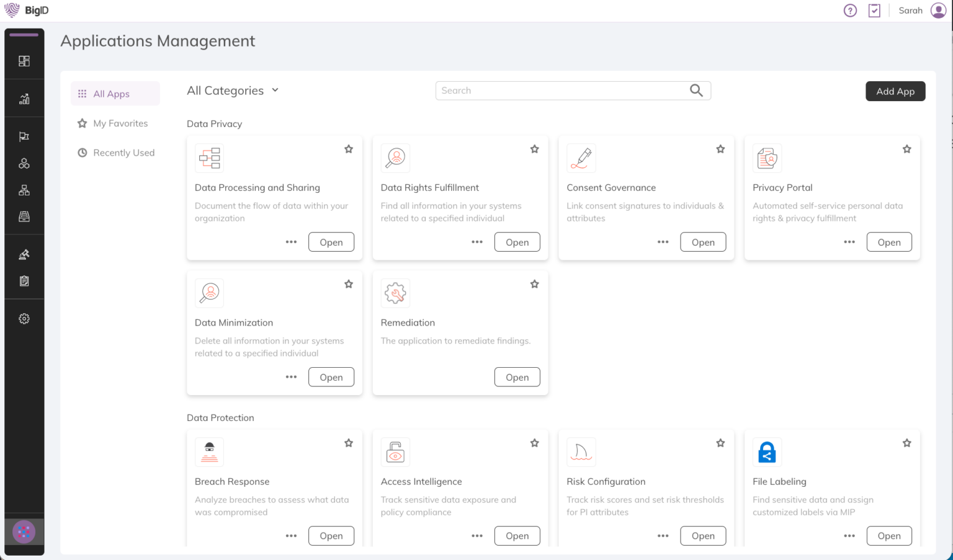953x560 pixels.
Task: Favorite the Data Rights Fulfillment app
Action: click(534, 149)
